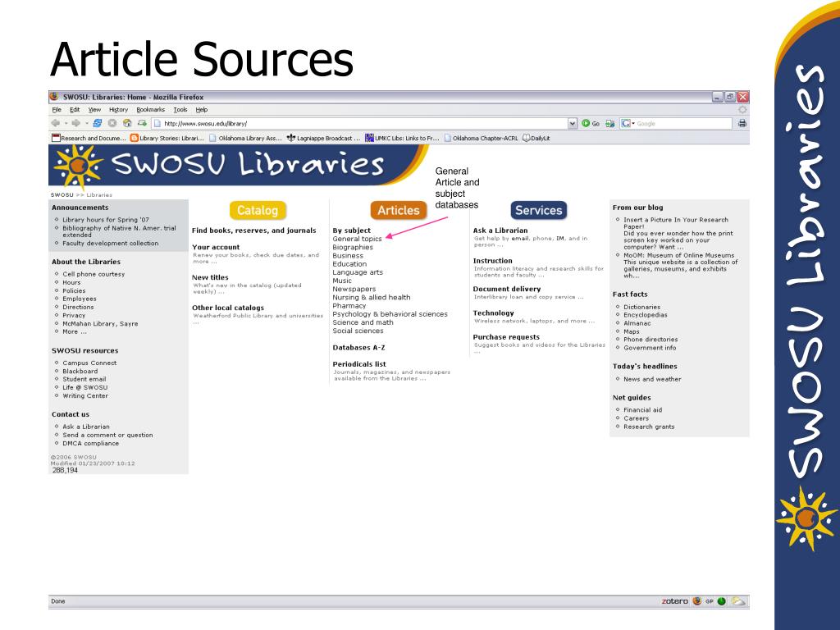The height and width of the screenshot is (630, 840).
Task: Open McMahan Library, Sayre link
Action: [100, 323]
